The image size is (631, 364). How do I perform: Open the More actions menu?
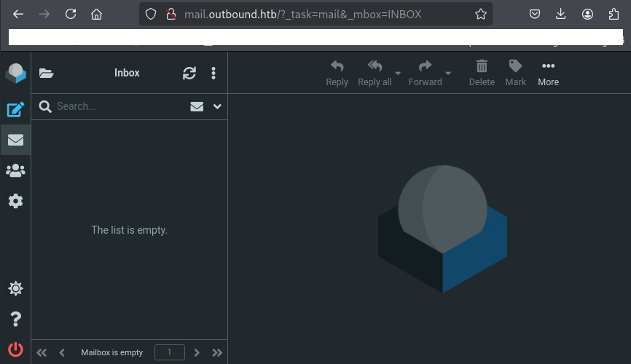[x=548, y=73]
